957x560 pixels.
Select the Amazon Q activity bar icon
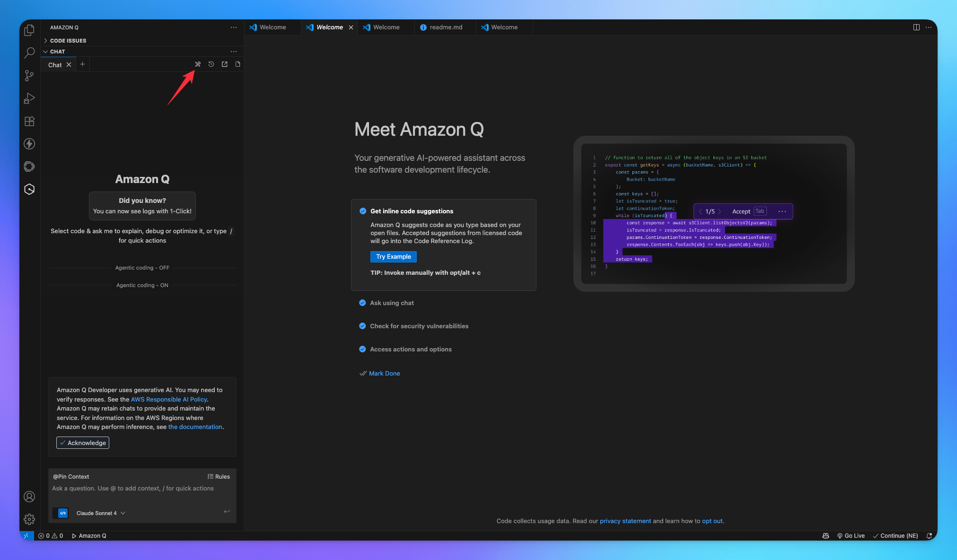(29, 189)
